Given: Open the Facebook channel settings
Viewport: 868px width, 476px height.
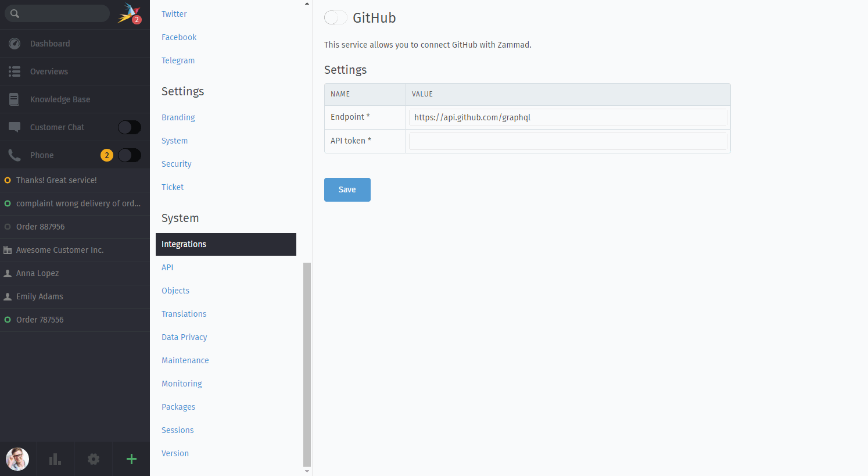Looking at the screenshot, I should 179,37.
